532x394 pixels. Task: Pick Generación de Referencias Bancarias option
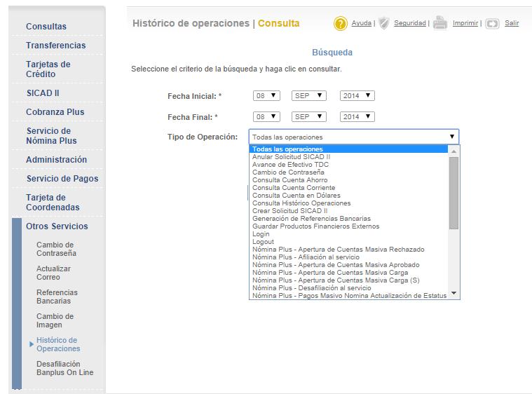pos(348,219)
